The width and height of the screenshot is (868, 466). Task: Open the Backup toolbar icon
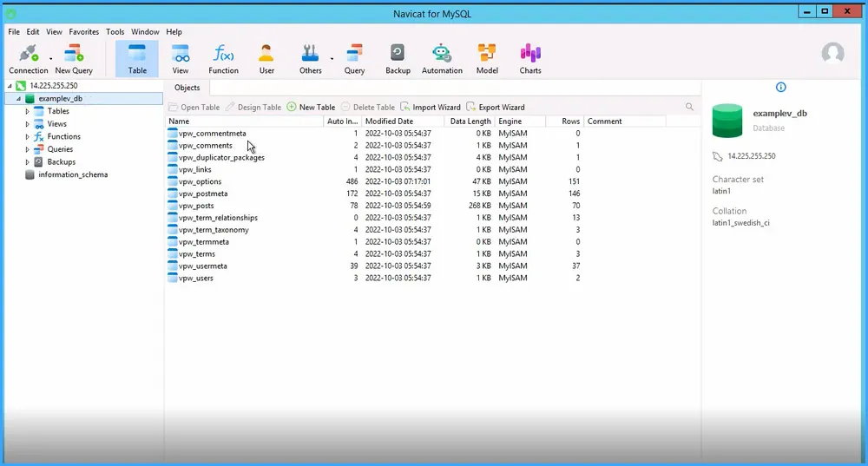pyautogui.click(x=398, y=54)
